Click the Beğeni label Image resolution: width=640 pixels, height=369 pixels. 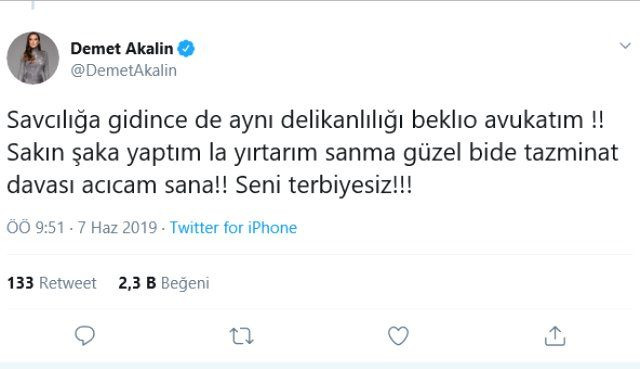tap(185, 283)
